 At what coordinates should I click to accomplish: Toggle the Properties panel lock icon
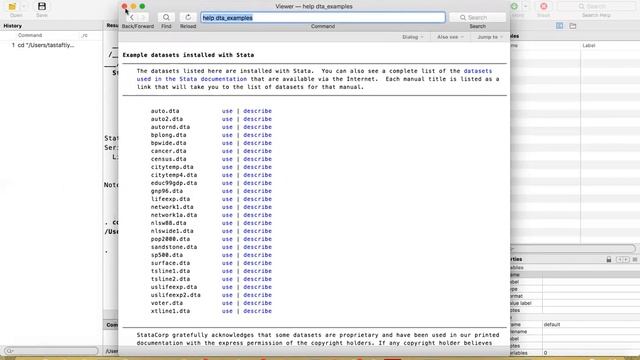[609, 259]
